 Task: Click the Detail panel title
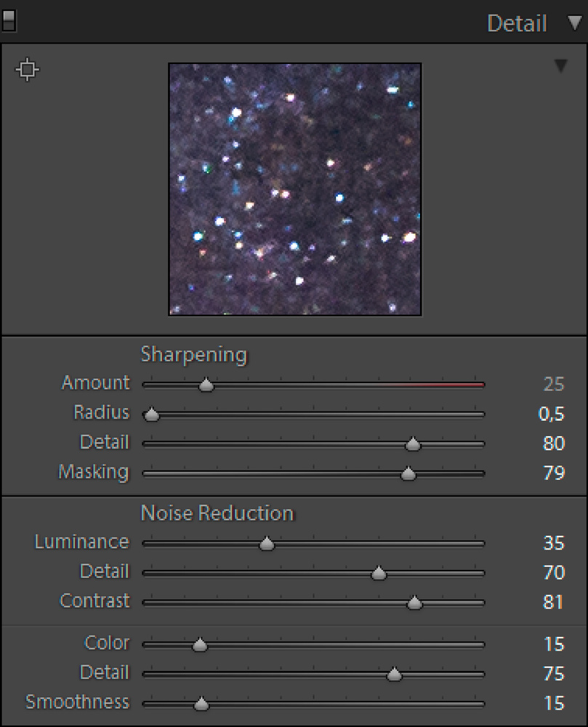(x=517, y=23)
